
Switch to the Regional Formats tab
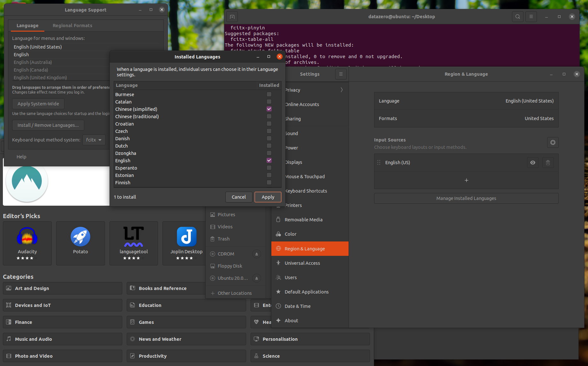[72, 26]
